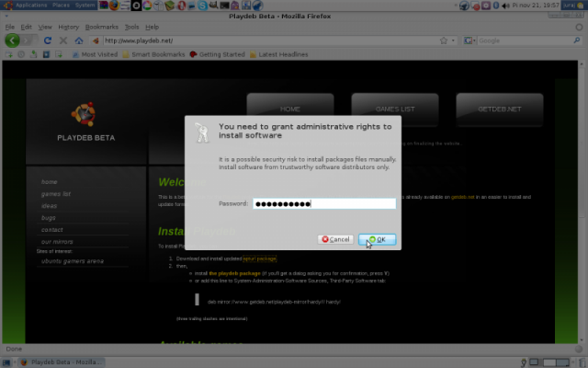The image size is (588, 368).
Task: Click the our mirrors sidebar link
Action: [x=57, y=242]
